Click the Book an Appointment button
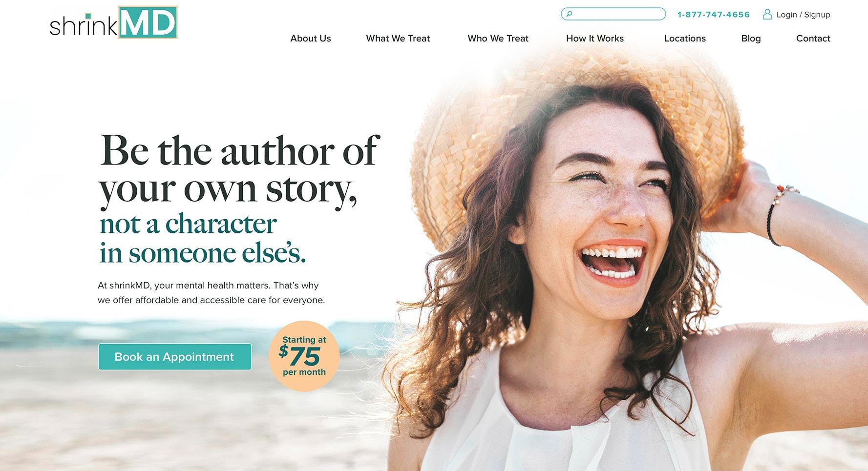The image size is (868, 471). pos(175,357)
